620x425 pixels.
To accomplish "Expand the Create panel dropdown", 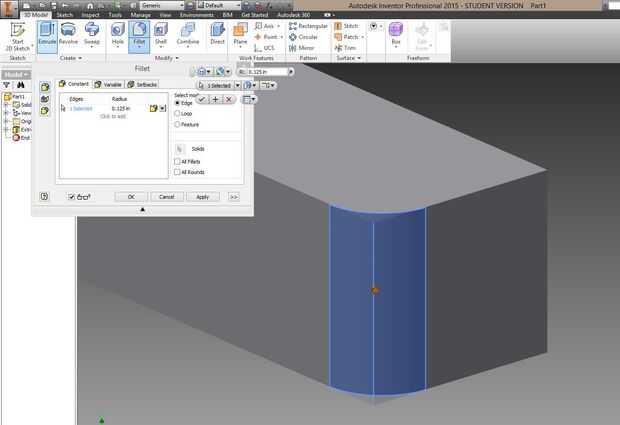I will pos(71,58).
